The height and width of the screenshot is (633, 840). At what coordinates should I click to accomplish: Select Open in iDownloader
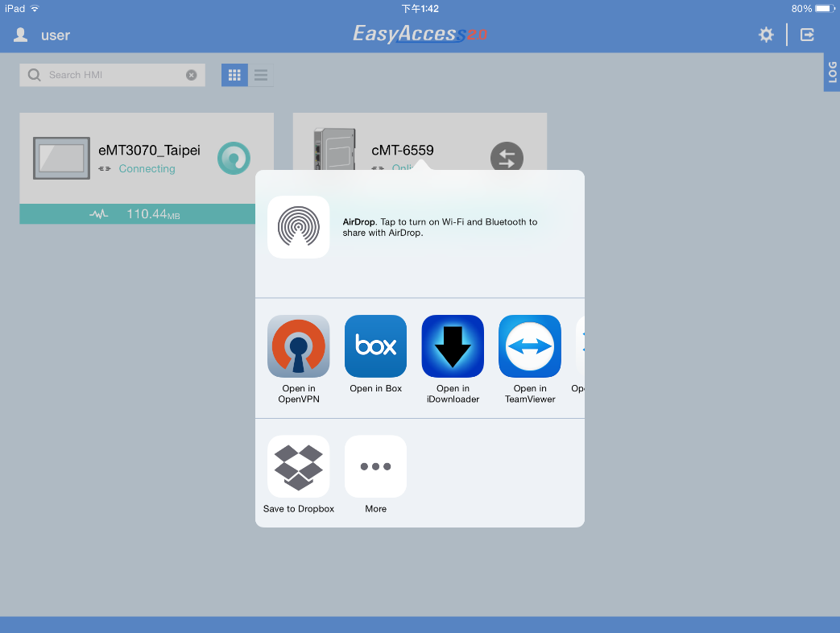[453, 346]
